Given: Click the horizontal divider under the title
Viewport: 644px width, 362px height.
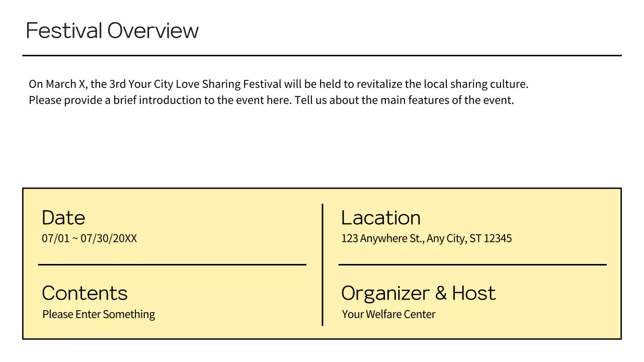Looking at the screenshot, I should coord(322,52).
